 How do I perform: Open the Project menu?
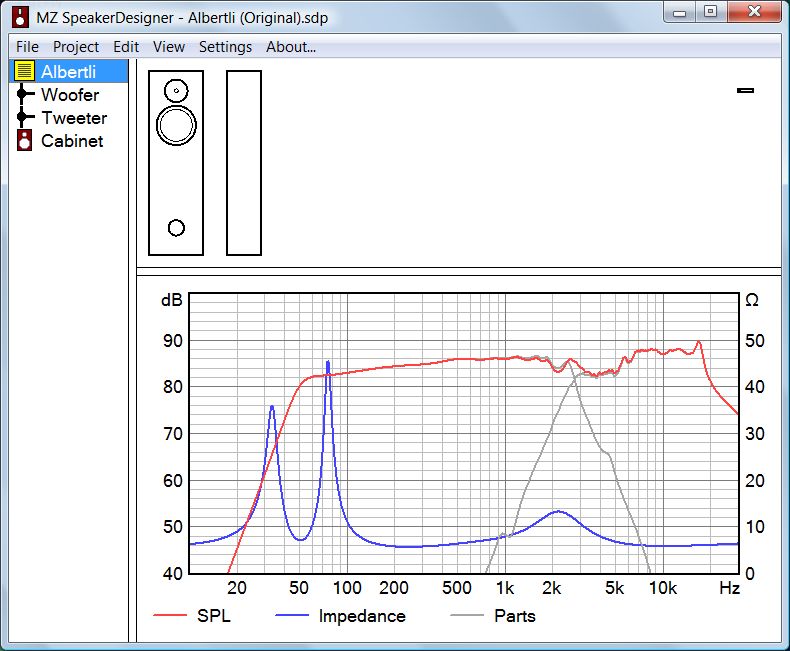(x=76, y=47)
